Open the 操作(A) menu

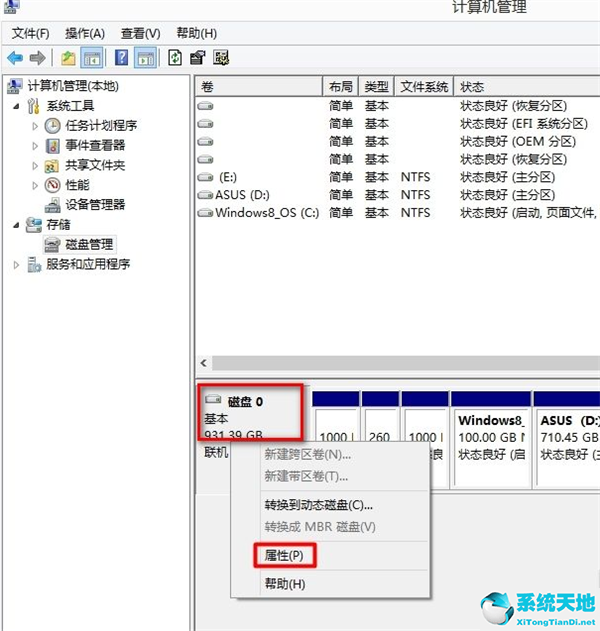tap(85, 33)
